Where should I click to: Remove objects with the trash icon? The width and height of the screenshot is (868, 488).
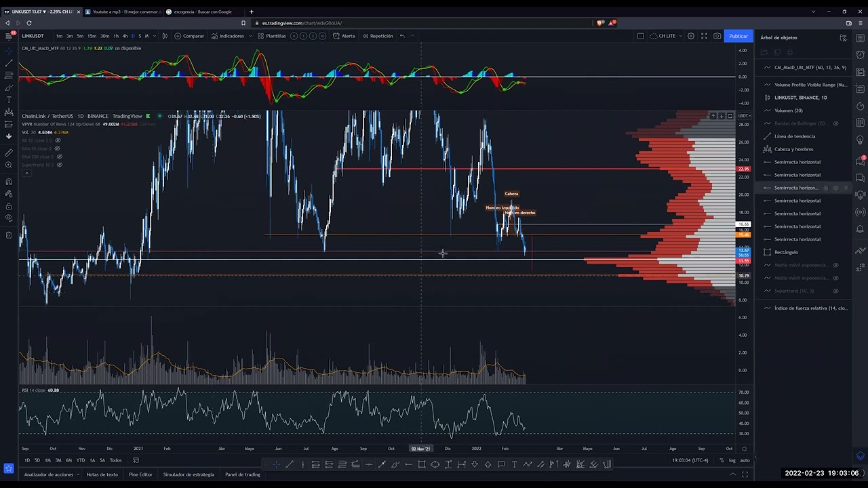click(x=9, y=235)
